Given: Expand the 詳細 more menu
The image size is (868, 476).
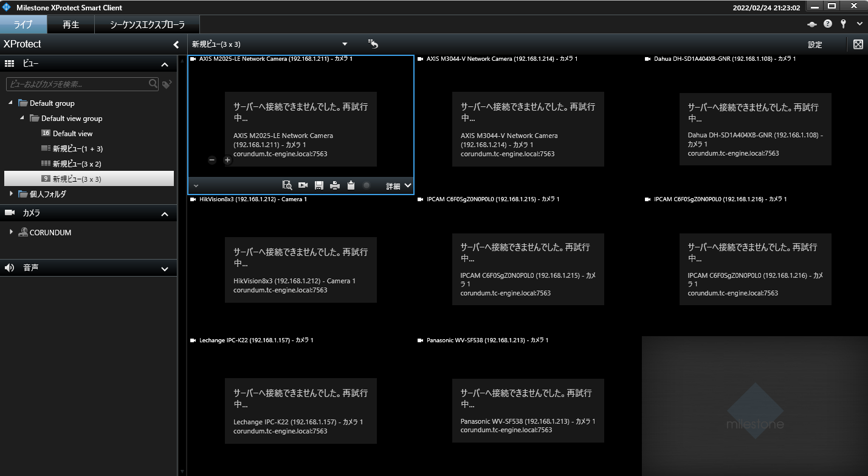Looking at the screenshot, I should coord(399,186).
